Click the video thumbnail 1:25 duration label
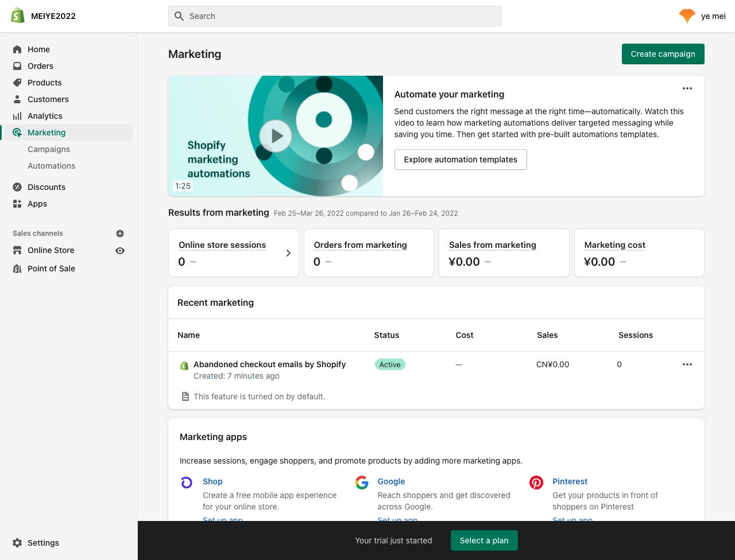Viewport: 735px width, 560px height. pos(183,186)
